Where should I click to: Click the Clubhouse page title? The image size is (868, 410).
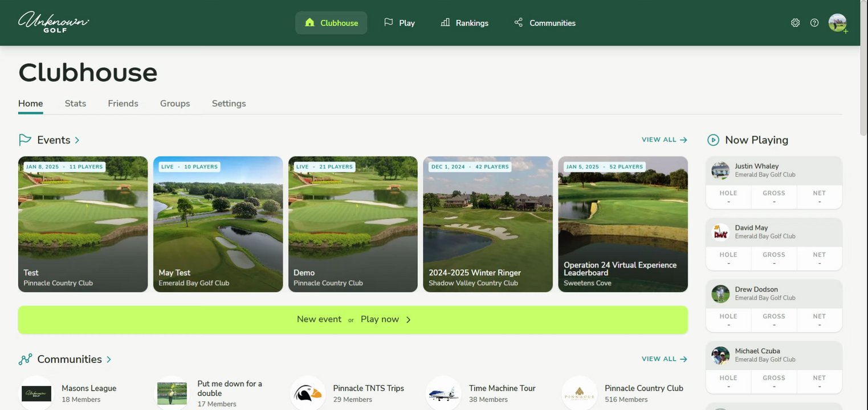(88, 72)
